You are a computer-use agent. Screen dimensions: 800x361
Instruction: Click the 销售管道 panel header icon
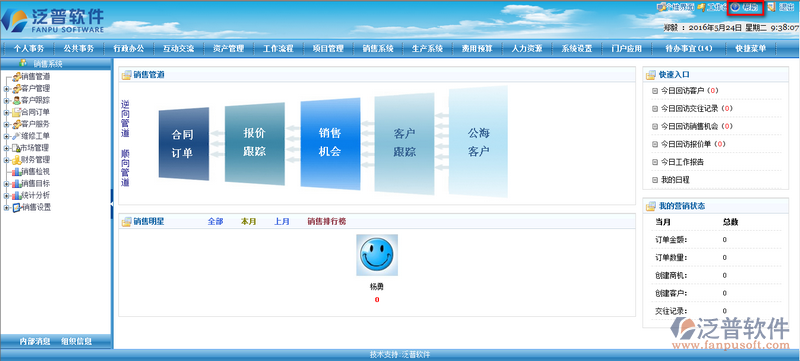tap(126, 75)
